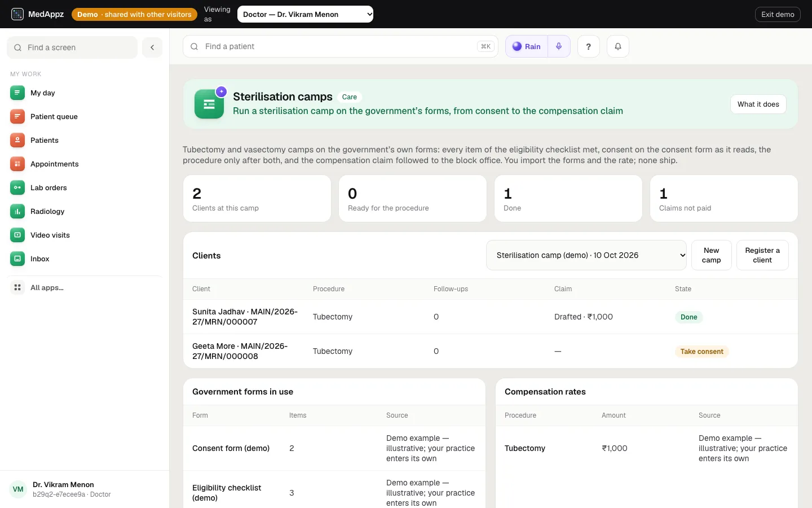Click Drafted · ₹1,000 claim cell
812x508 pixels.
[584, 317]
